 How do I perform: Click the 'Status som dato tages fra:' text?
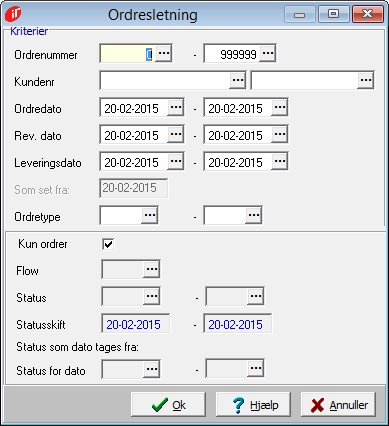77,347
